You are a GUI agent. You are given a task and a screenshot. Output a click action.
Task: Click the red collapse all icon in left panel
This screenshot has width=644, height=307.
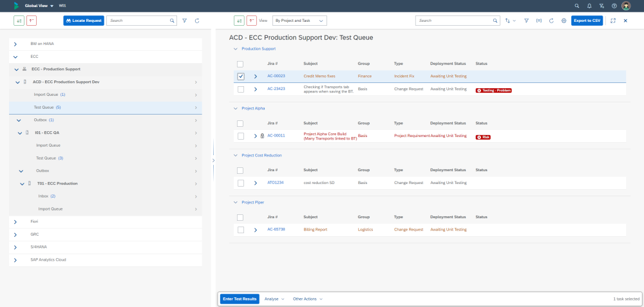pos(32,21)
